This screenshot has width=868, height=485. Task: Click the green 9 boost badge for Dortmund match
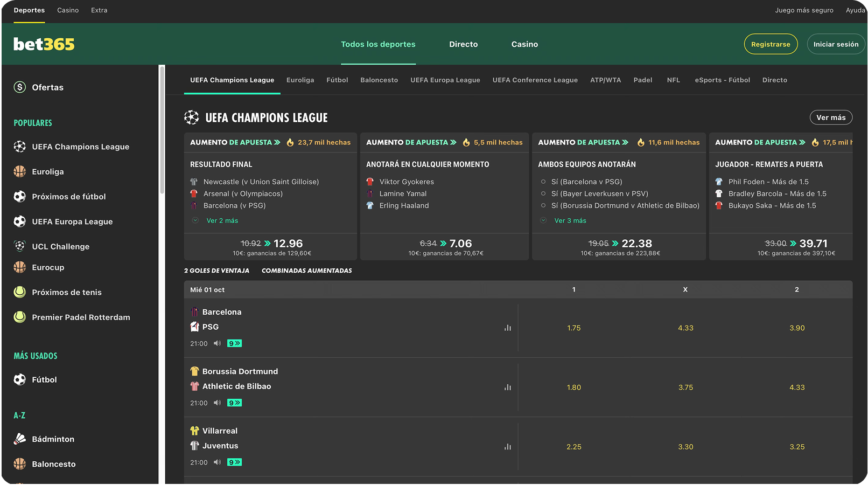pos(234,403)
